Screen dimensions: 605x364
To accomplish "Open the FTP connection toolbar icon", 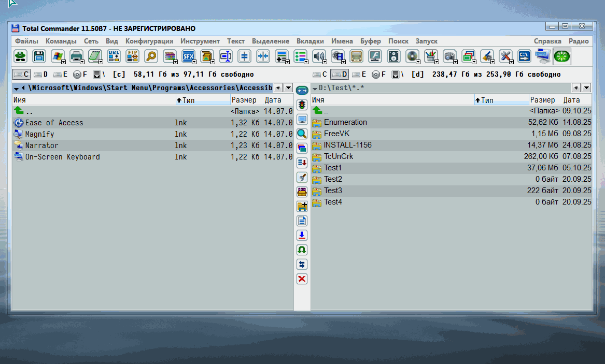I will [133, 56].
